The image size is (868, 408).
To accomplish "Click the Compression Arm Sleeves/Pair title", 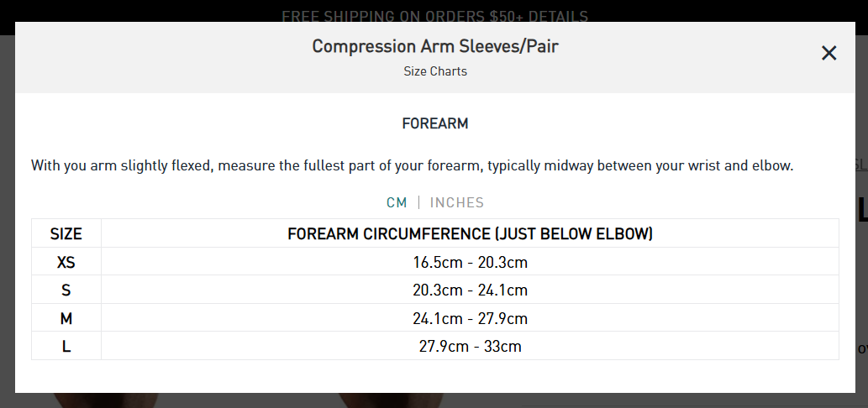I will [435, 46].
